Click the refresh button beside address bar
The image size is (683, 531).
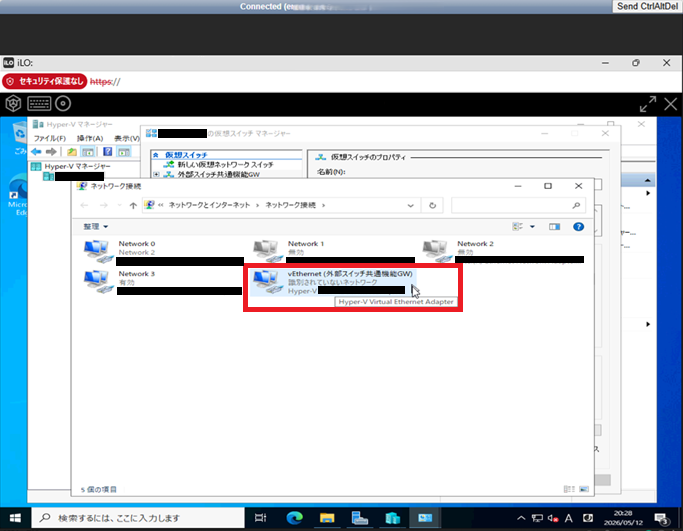coord(432,205)
